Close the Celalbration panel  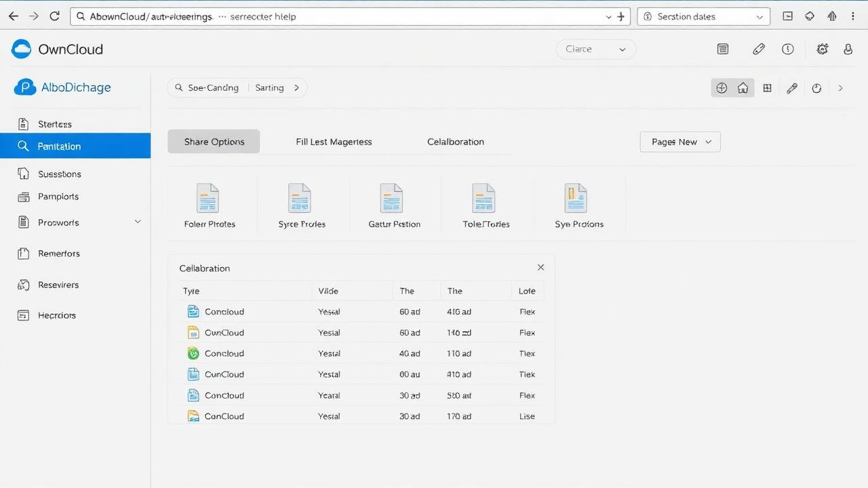point(540,267)
